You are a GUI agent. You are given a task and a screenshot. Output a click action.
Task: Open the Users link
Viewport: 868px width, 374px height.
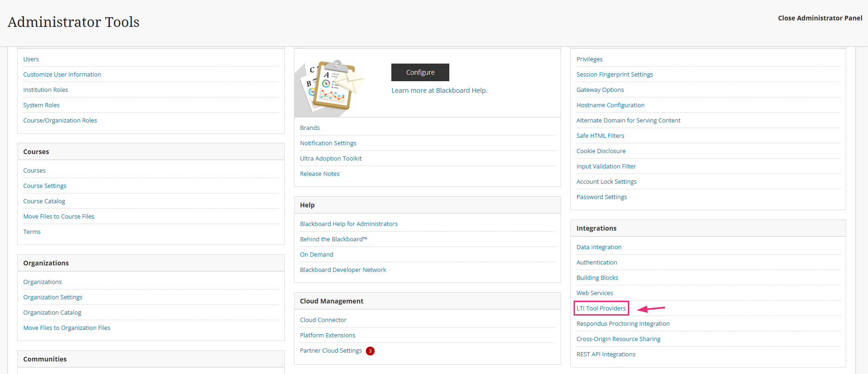point(31,59)
